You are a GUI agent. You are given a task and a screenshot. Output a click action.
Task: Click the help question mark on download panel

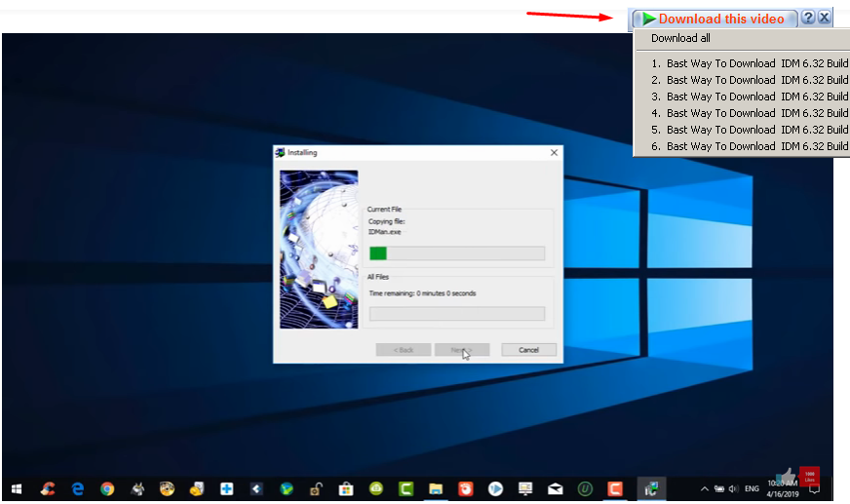click(x=808, y=18)
